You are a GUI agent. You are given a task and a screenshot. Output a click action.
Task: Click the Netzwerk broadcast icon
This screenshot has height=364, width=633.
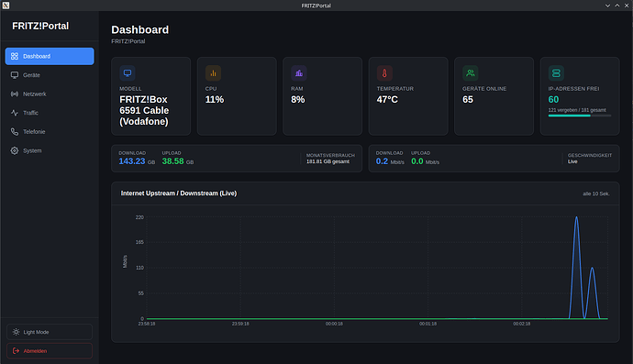15,94
